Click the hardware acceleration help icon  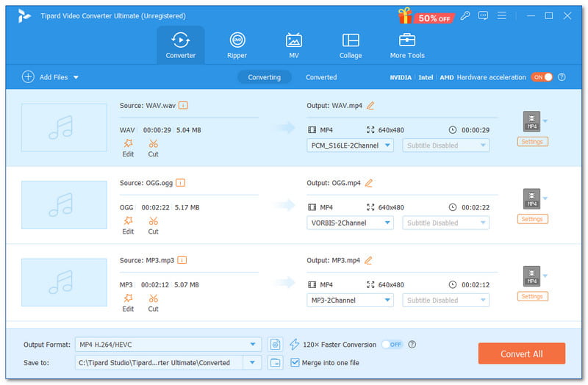click(562, 77)
